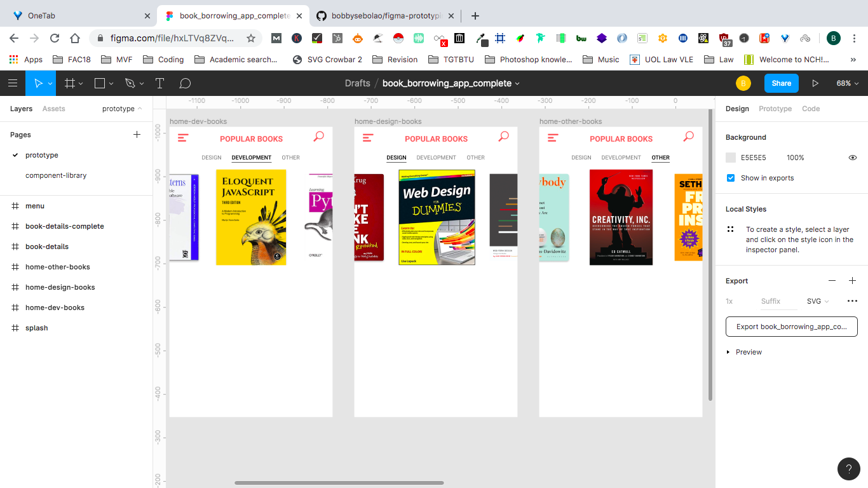Click search icon in home-other-books frame
Viewport: 868px width, 488px height.
click(689, 136)
